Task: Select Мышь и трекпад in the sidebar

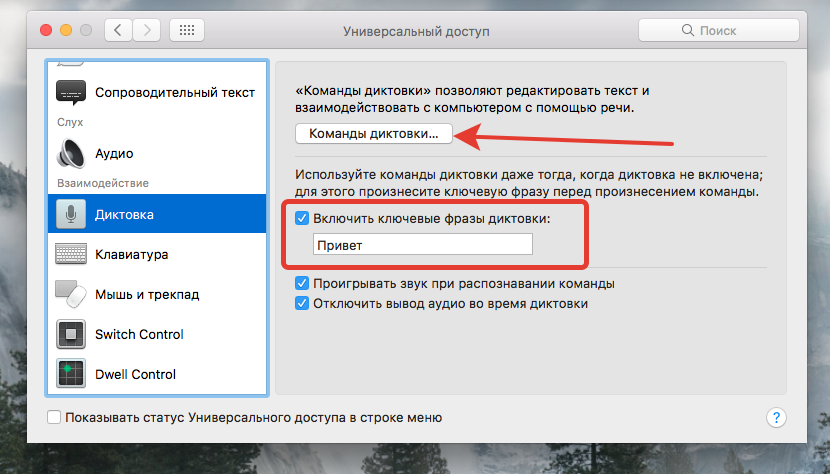Action: pos(147,294)
